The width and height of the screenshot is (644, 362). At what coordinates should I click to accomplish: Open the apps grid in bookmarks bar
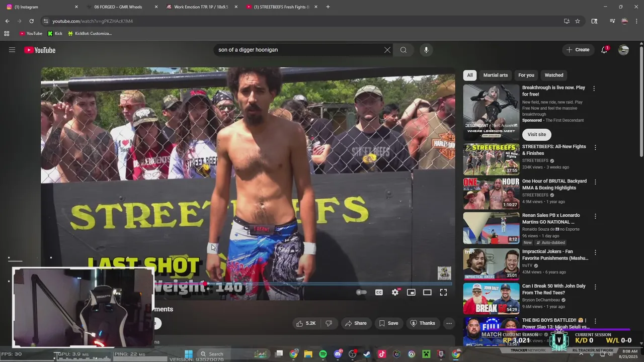[7, 34]
